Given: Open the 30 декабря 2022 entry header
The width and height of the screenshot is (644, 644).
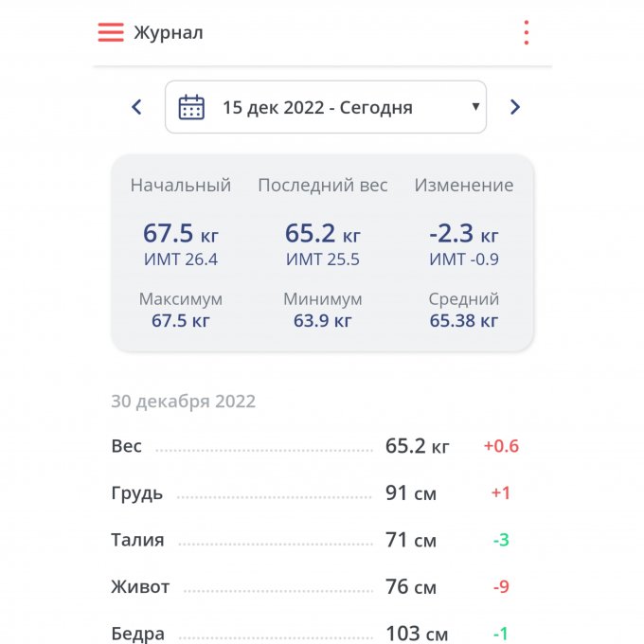Looking at the screenshot, I should click(183, 401).
